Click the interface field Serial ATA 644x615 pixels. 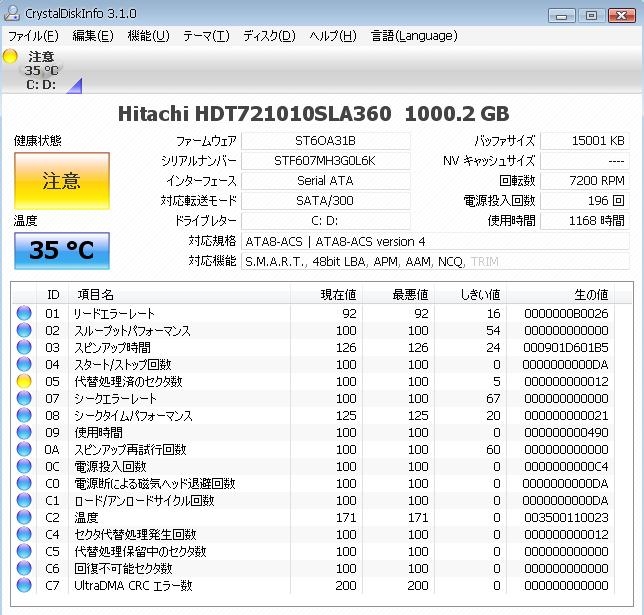point(326,181)
